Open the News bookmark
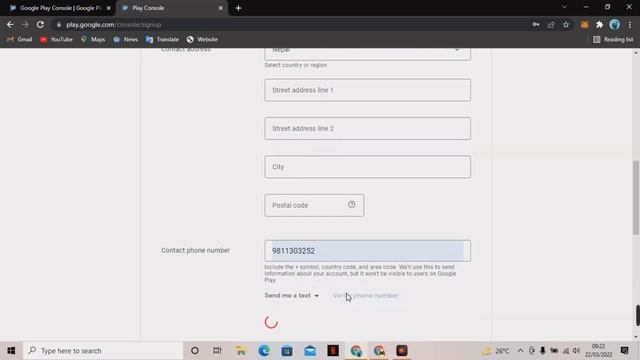640x360 pixels. tap(126, 40)
